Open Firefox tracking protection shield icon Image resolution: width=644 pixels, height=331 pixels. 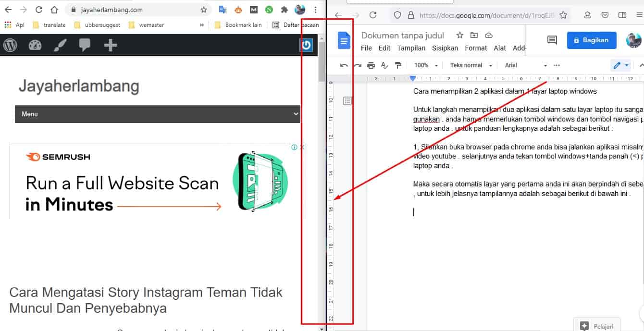click(x=397, y=15)
